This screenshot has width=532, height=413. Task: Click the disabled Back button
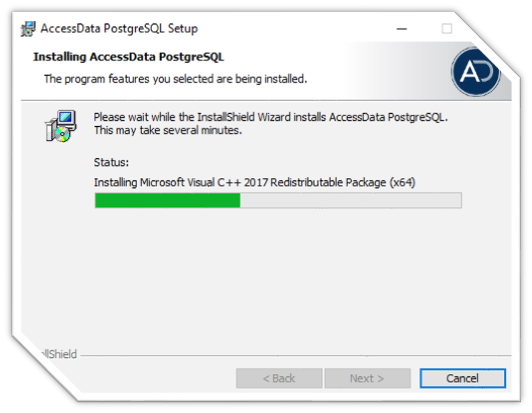point(279,378)
